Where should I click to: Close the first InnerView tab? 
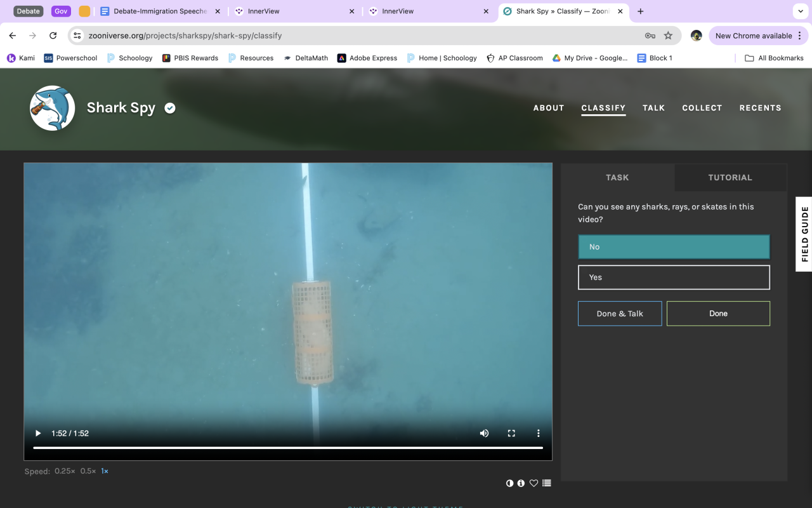click(352, 11)
